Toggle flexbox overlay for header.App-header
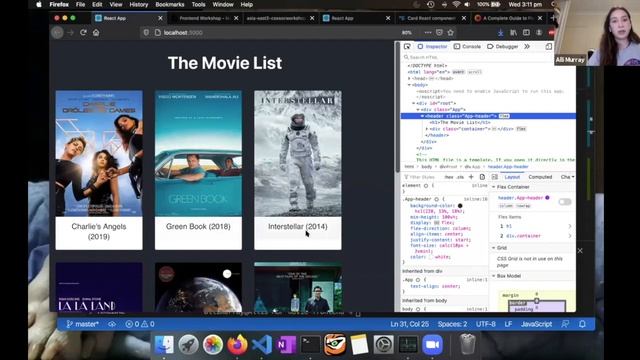 point(564,202)
